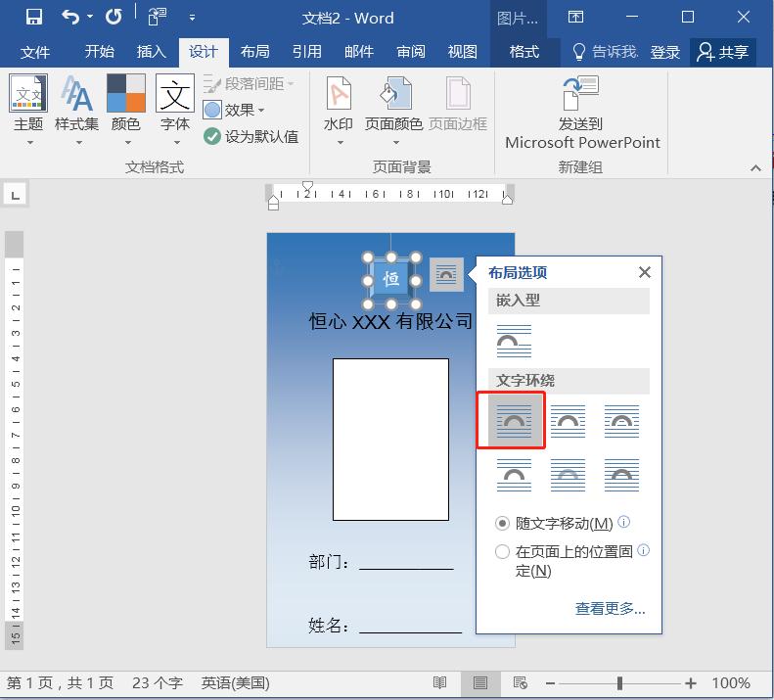The width and height of the screenshot is (774, 700).
Task: Click the tab selector L icon on ruler
Action: pos(16,195)
